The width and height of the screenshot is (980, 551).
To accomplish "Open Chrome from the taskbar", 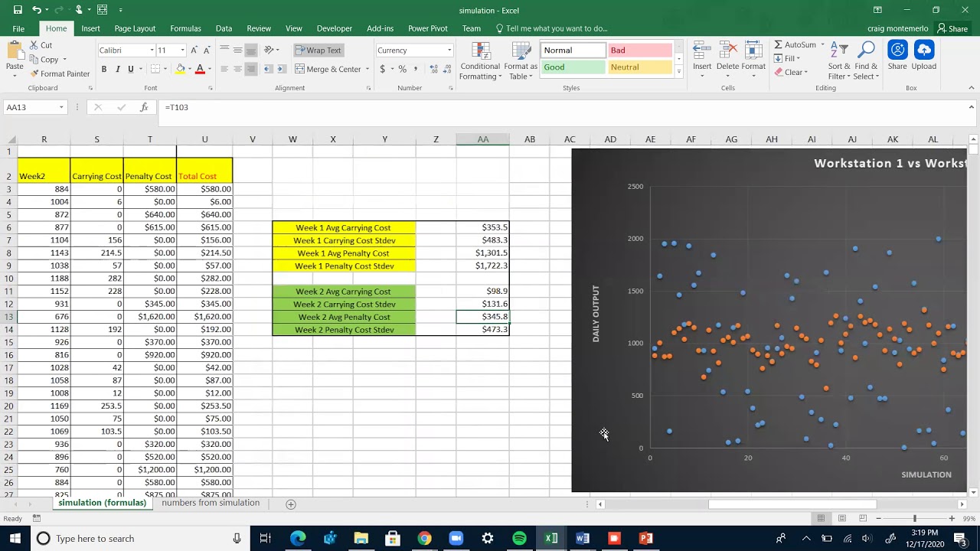I will pyautogui.click(x=424, y=539).
